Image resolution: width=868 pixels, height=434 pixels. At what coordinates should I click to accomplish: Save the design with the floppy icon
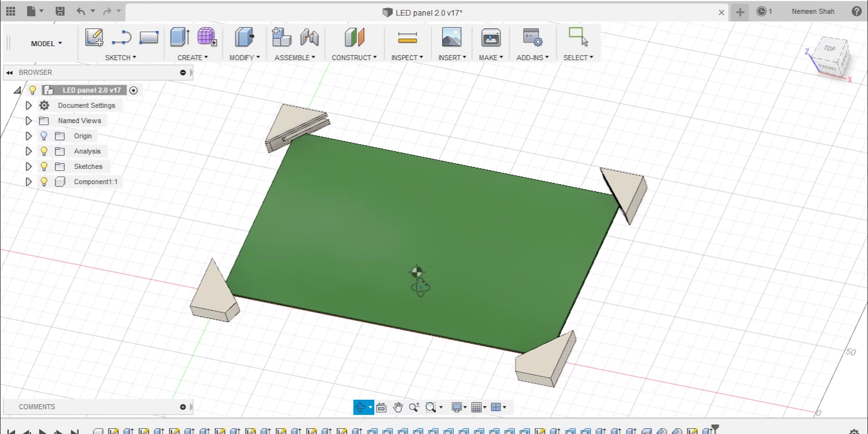pyautogui.click(x=60, y=11)
